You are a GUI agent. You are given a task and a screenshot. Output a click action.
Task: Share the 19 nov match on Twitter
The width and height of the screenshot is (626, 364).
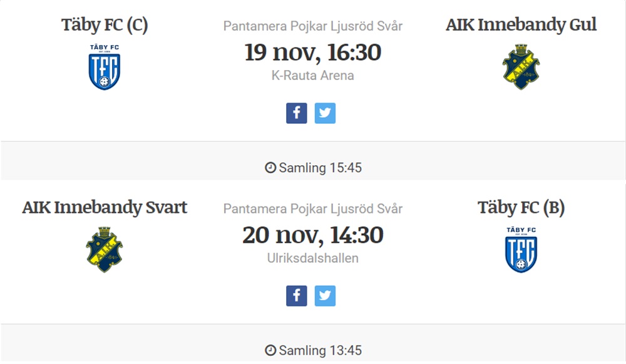pyautogui.click(x=325, y=113)
